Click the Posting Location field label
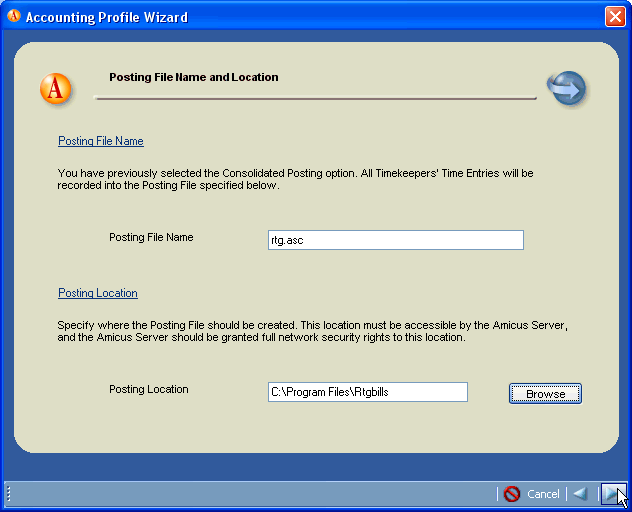This screenshot has width=632, height=512. tap(149, 389)
